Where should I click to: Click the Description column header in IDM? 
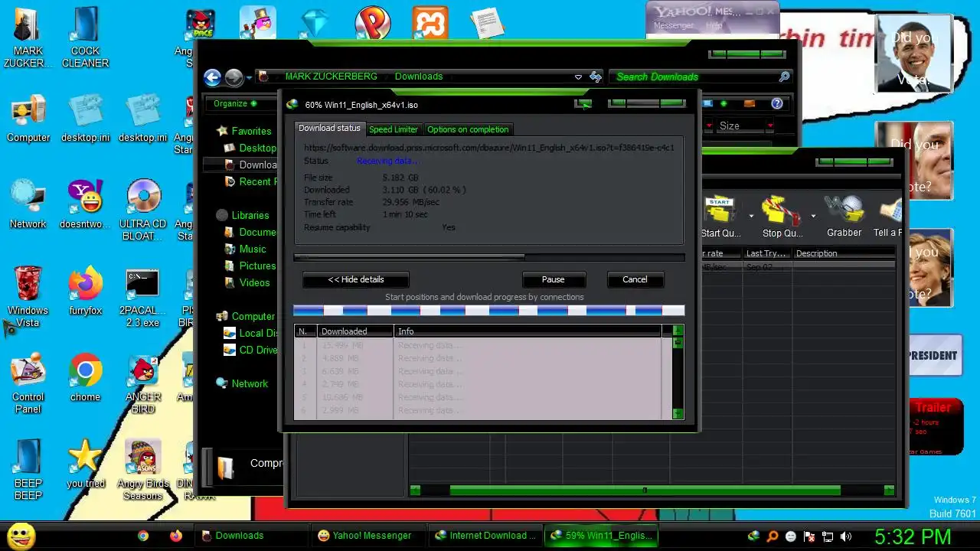(842, 253)
